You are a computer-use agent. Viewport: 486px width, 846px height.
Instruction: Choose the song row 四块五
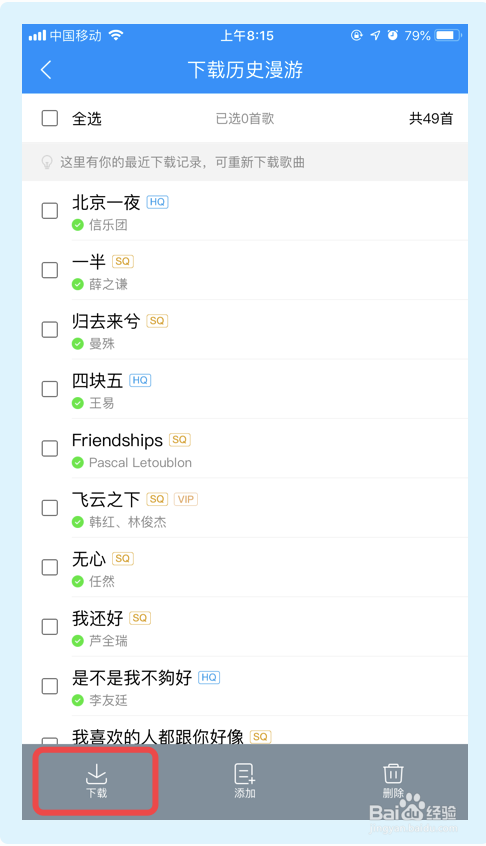pyautogui.click(x=245, y=389)
